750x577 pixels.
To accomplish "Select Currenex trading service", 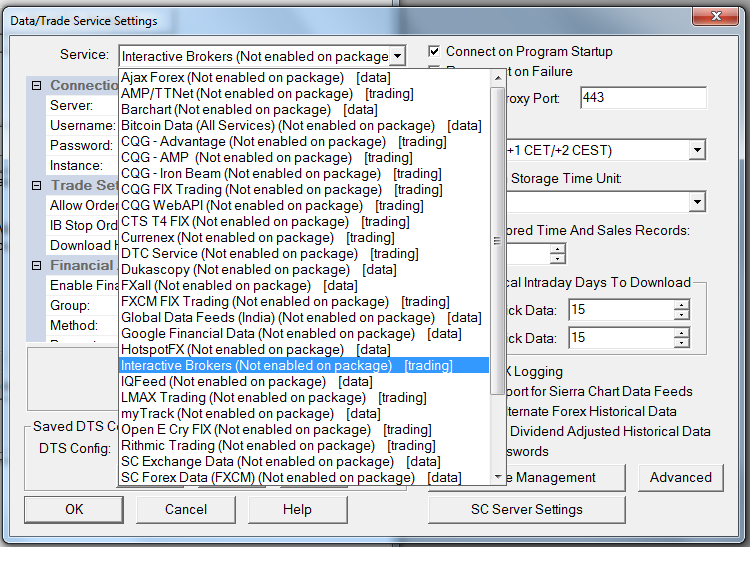I will pos(304,237).
